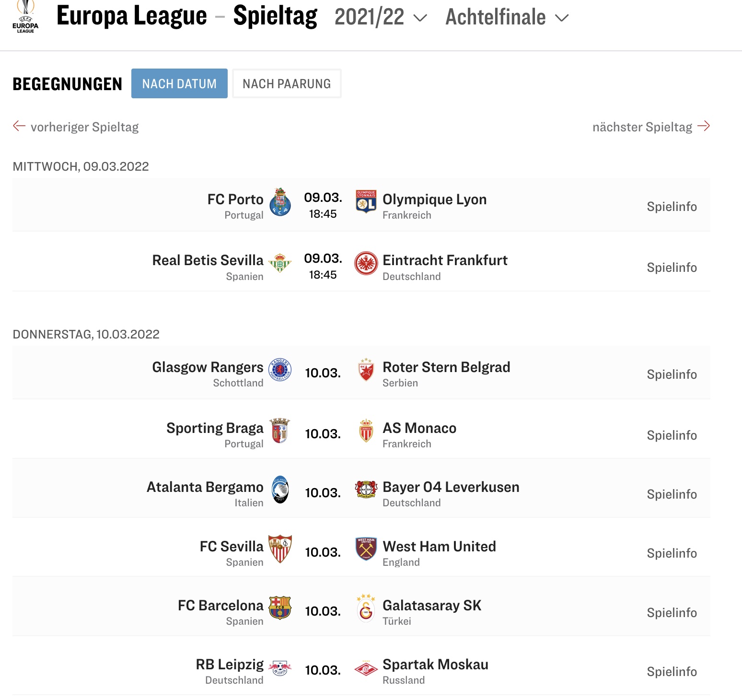Screen dimensions: 742x700
Task: Go to nächster Spieltag
Action: pyautogui.click(x=651, y=127)
